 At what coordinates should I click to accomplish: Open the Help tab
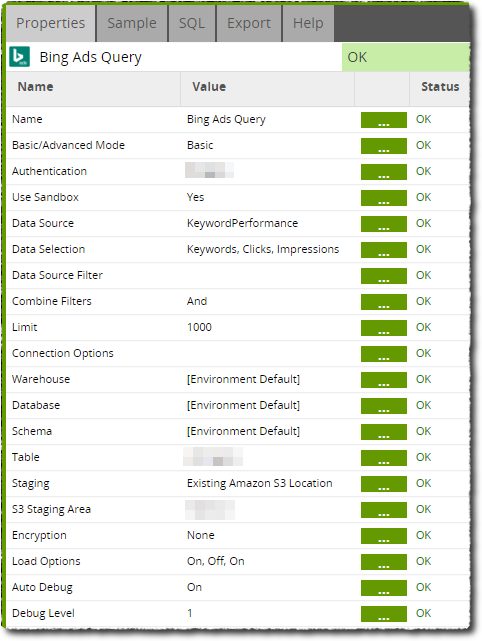point(308,23)
